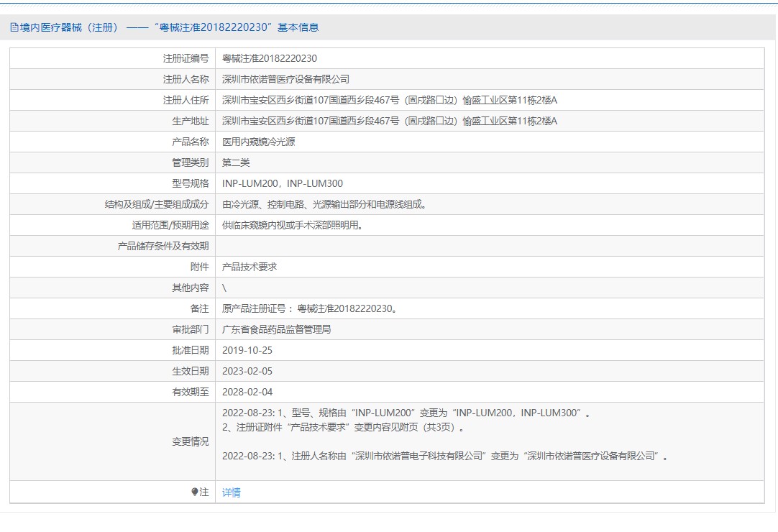The image size is (778, 532).
Task: Select approval date 2019-10-25
Action: point(247,350)
